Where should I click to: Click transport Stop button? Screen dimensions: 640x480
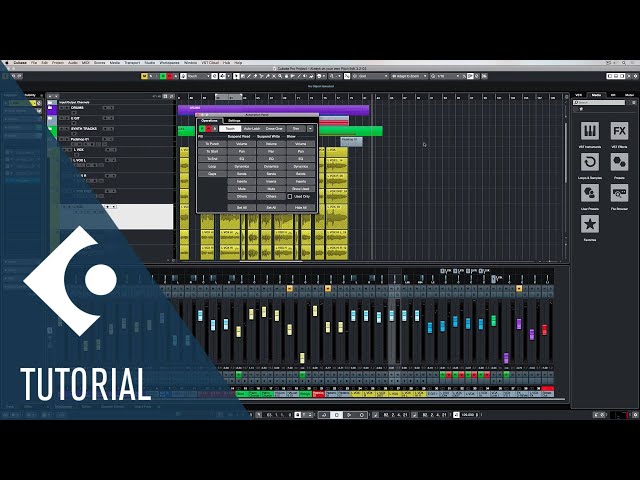click(x=336, y=415)
